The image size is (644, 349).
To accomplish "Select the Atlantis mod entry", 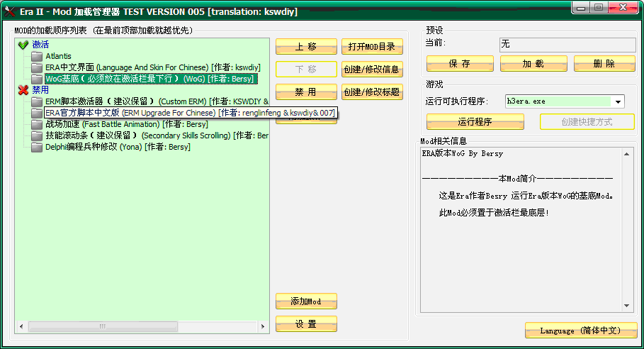I will pyautogui.click(x=58, y=56).
